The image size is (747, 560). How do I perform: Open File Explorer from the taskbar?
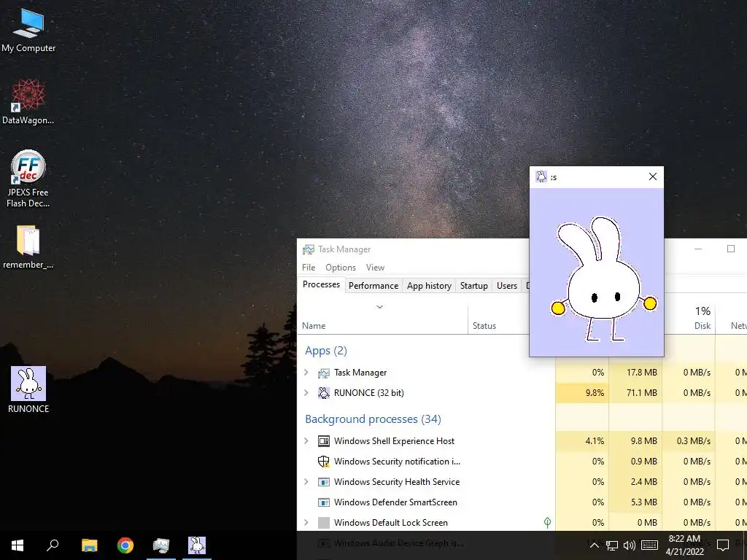pos(89,545)
